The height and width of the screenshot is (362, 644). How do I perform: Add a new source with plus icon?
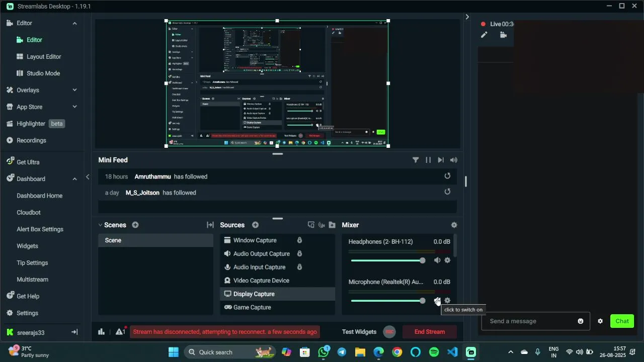click(255, 225)
